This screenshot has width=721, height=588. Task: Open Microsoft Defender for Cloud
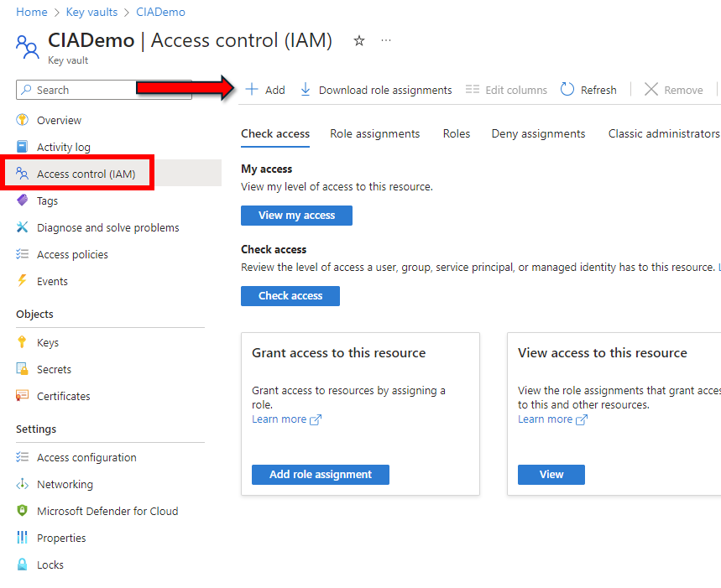[x=107, y=511]
